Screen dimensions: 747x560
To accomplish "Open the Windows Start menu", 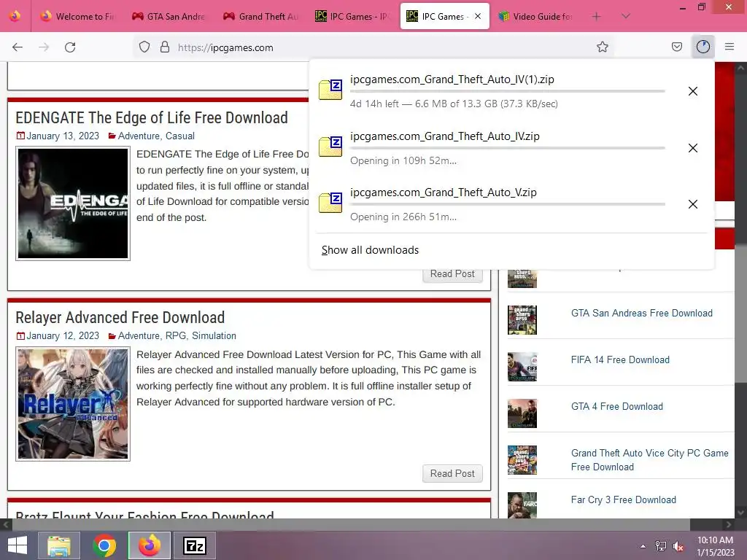I will click(18, 545).
